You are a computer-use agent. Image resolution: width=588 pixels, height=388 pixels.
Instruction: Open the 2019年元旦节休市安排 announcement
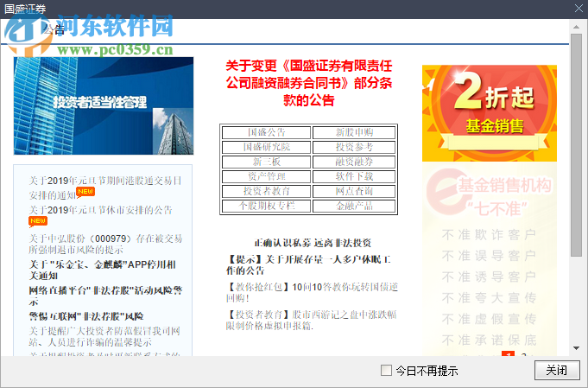point(100,210)
